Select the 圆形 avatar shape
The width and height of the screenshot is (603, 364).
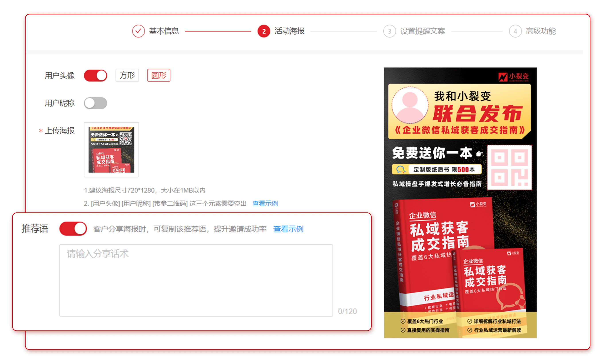click(x=159, y=75)
